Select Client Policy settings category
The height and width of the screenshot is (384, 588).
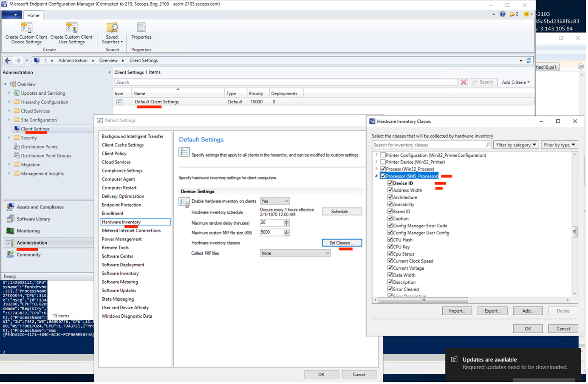114,154
